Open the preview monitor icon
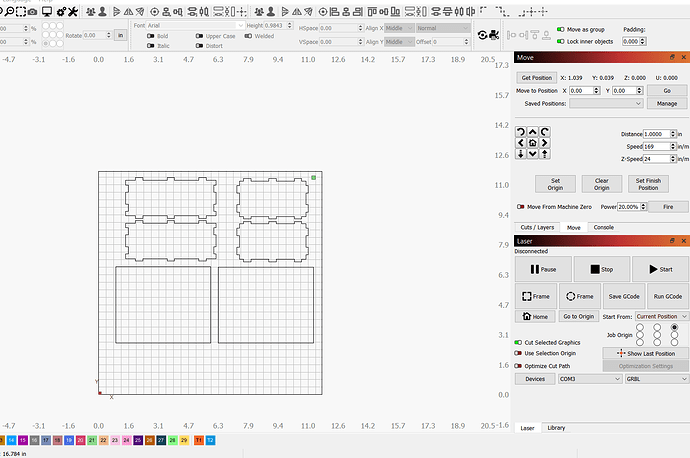This screenshot has height=458, width=690. (x=47, y=12)
